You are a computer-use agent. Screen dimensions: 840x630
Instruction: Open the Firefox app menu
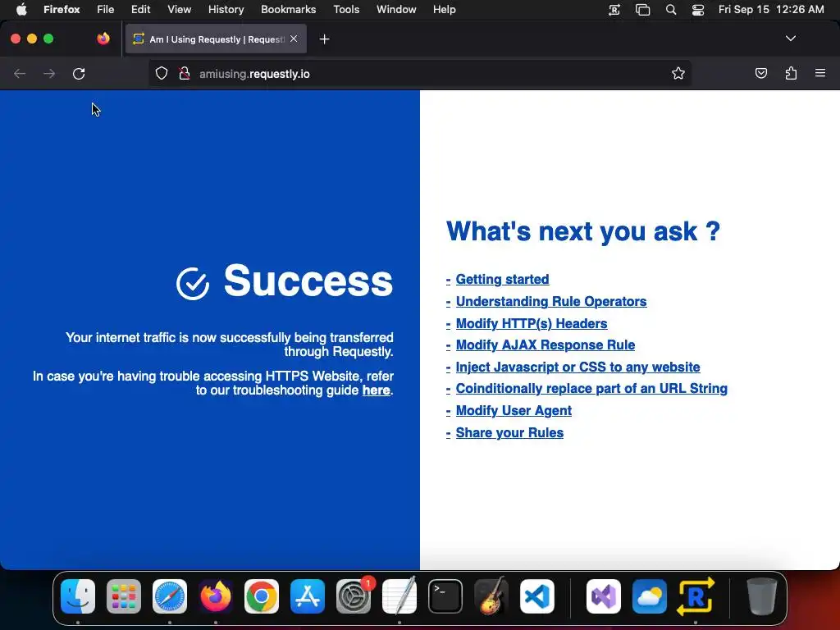pos(62,10)
